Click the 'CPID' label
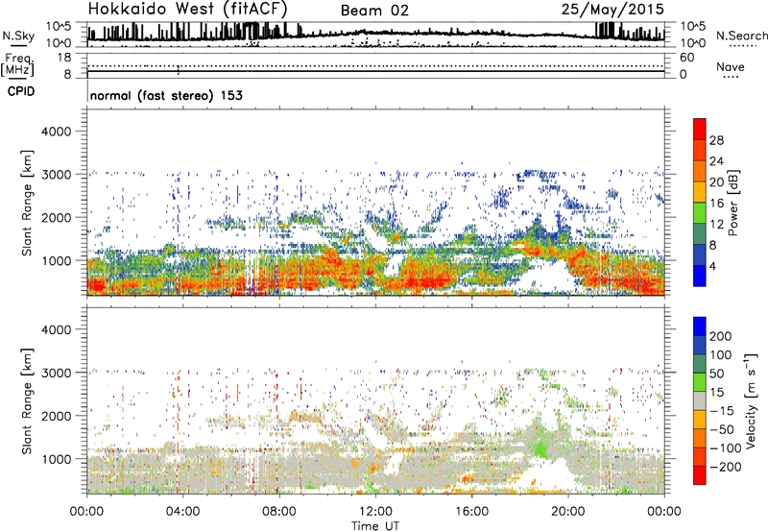The width and height of the screenshot is (768, 532). coord(21,91)
